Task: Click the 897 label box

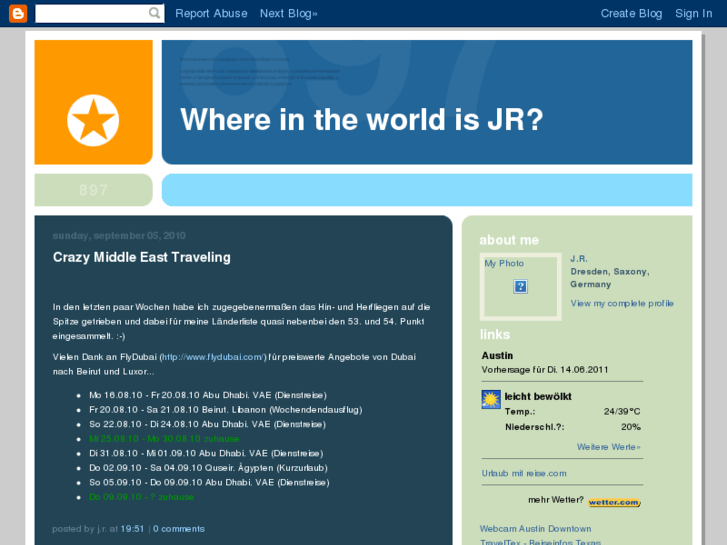Action: coord(94,190)
